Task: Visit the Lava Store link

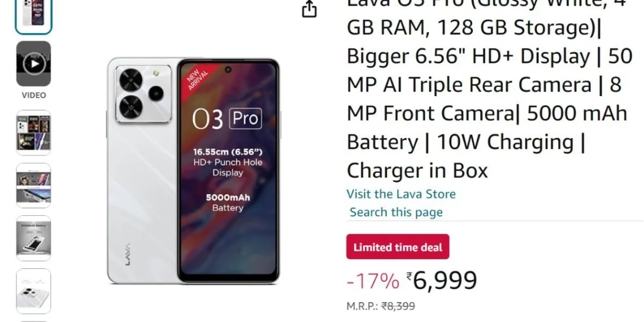Action: tap(401, 194)
